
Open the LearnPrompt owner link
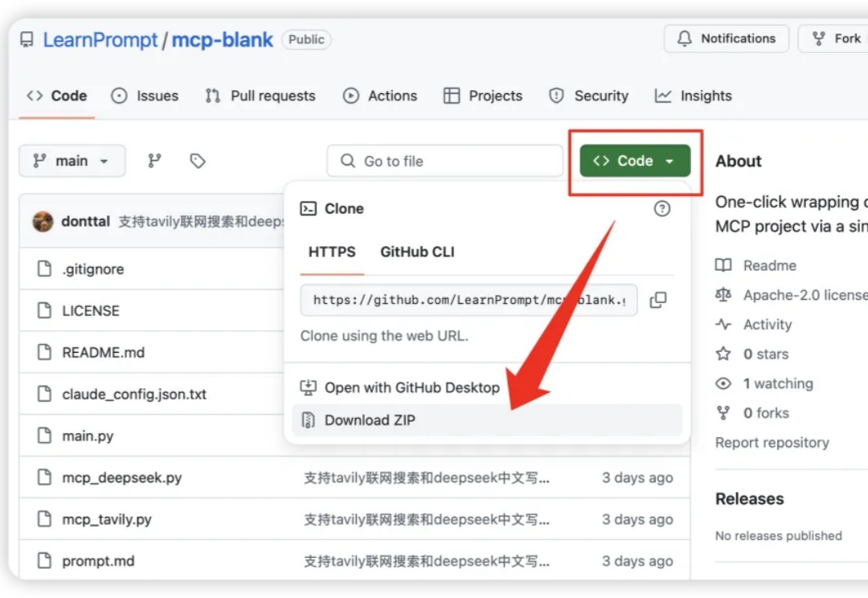click(100, 40)
